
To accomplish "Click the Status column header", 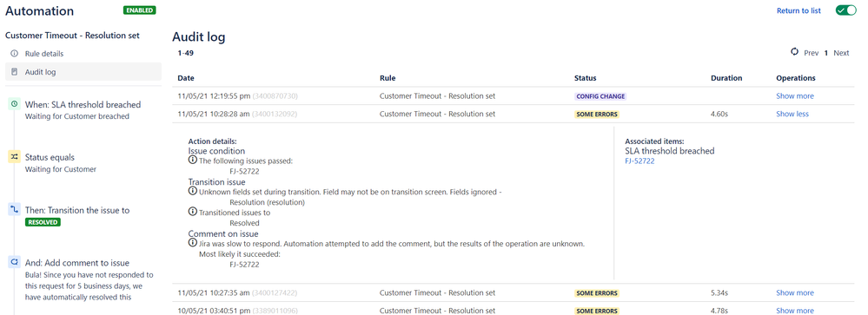I will pos(585,78).
